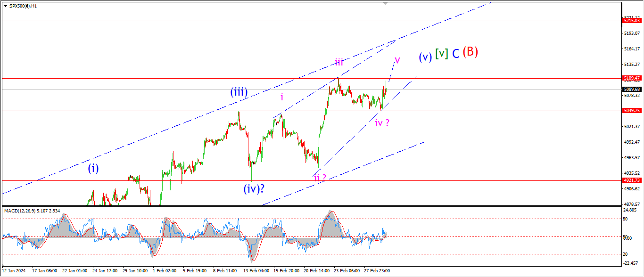
Task: Click the blue C wave label
Action: coord(455,54)
